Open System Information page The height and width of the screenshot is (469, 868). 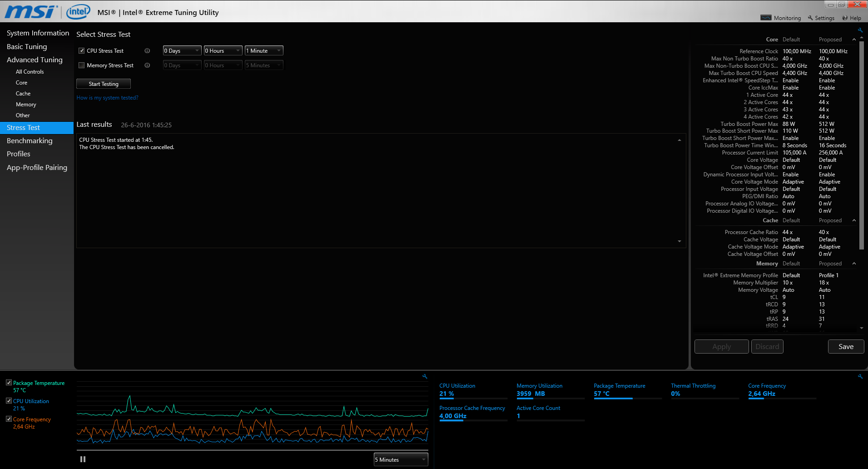pos(38,33)
